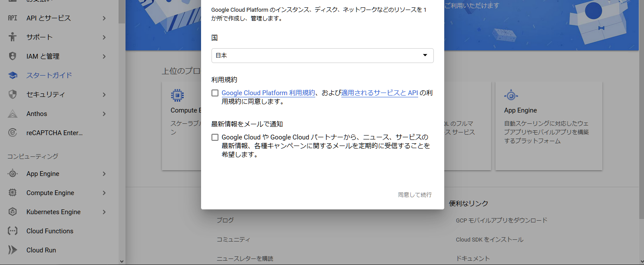The height and width of the screenshot is (265, 644).
Task: Click the Kubernetes Engine hexagon icon
Action: click(x=13, y=212)
